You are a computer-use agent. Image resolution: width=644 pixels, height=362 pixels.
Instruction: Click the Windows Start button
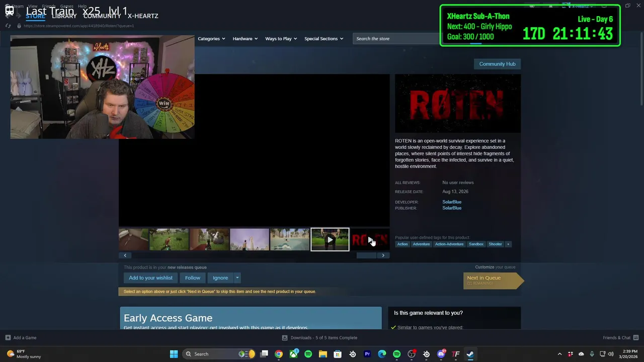[174, 354]
